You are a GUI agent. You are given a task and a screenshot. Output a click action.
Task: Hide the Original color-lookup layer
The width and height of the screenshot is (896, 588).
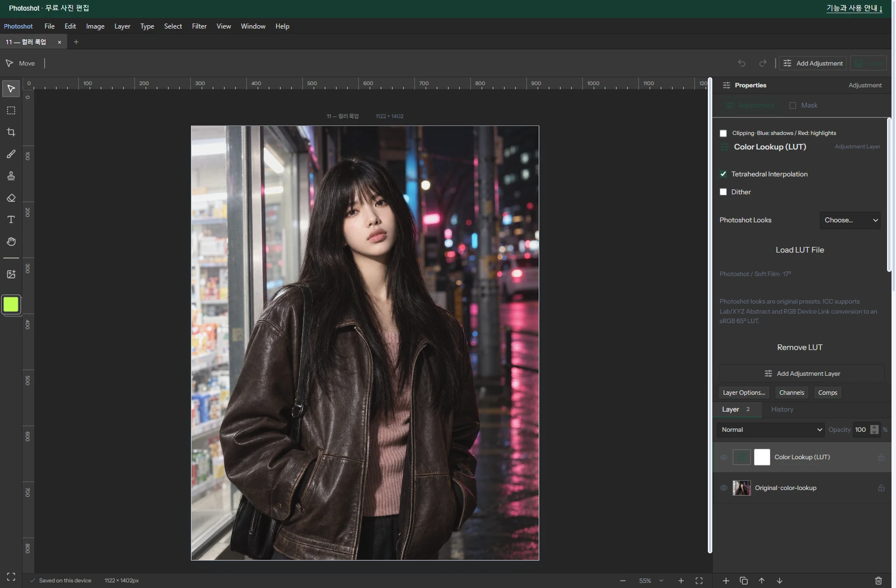tap(724, 488)
